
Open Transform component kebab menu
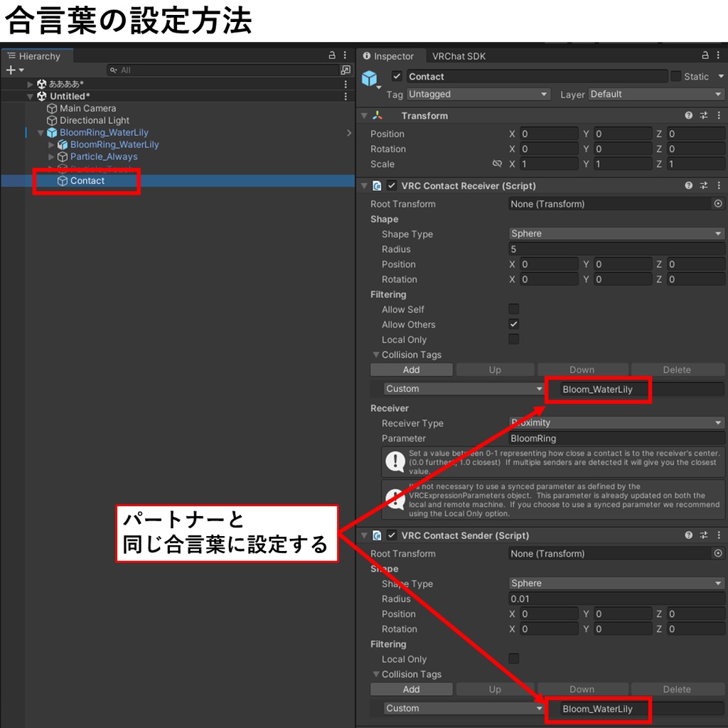[x=719, y=116]
